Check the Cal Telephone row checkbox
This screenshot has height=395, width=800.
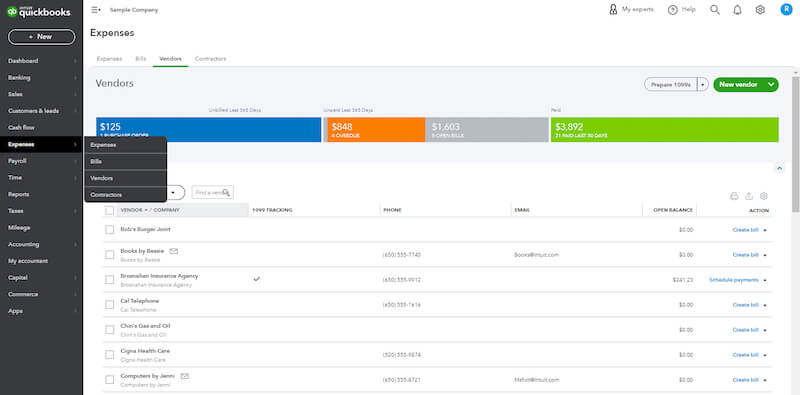click(110, 305)
